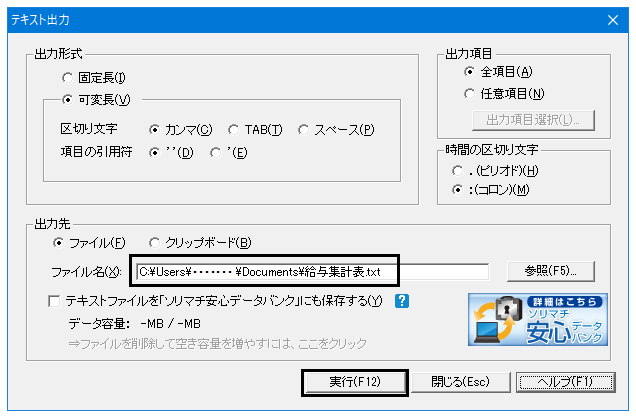Click the 出力項目選択(L)... button
This screenshot has height=417, width=636.
pos(533,120)
